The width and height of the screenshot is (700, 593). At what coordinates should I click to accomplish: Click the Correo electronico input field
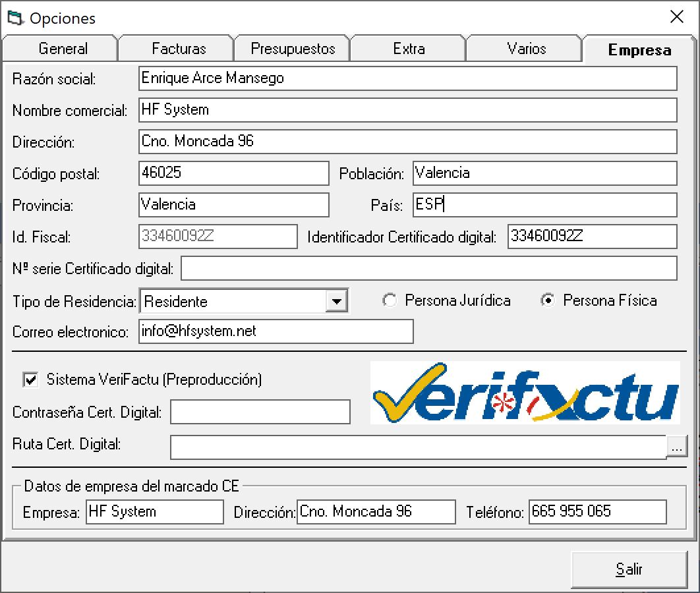click(x=276, y=331)
